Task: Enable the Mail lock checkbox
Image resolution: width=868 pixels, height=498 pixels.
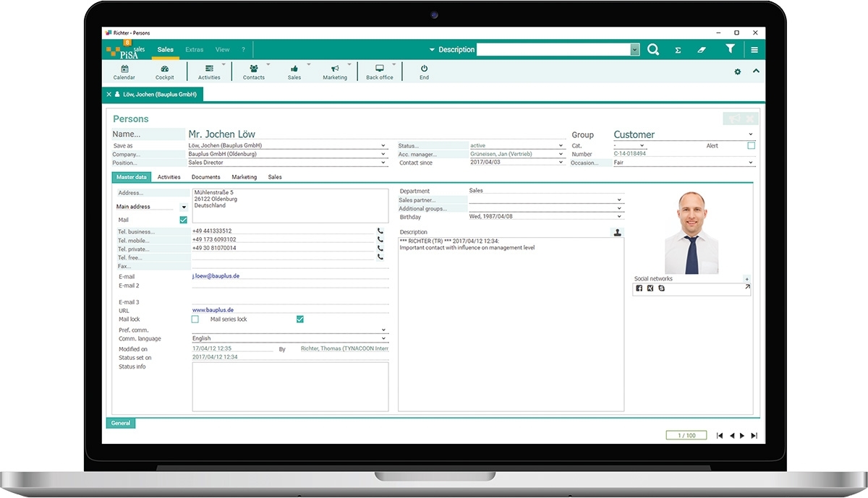Action: [x=195, y=319]
